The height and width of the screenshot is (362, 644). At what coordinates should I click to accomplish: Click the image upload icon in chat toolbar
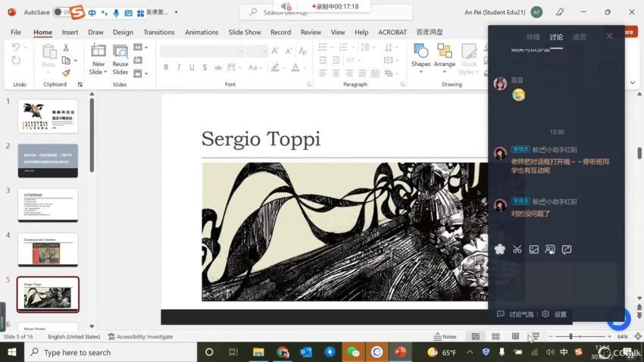534,250
